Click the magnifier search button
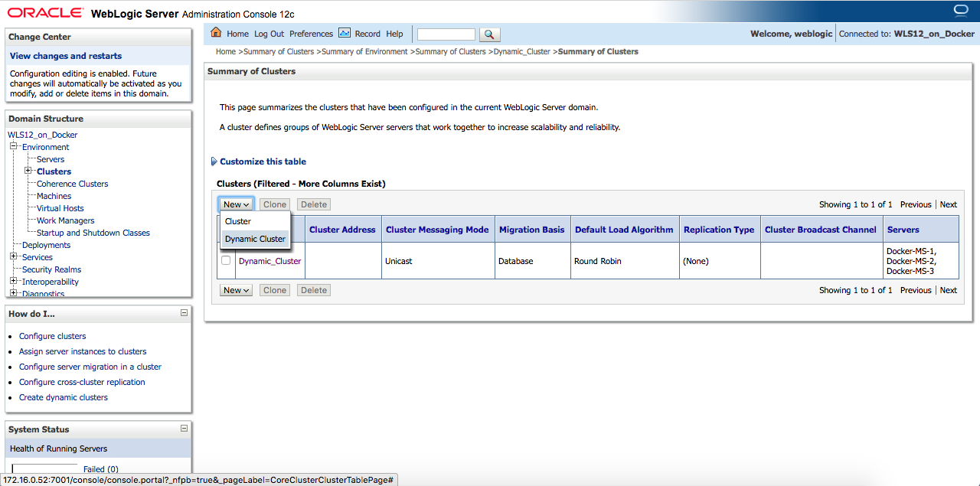The image size is (980, 486). [x=490, y=34]
